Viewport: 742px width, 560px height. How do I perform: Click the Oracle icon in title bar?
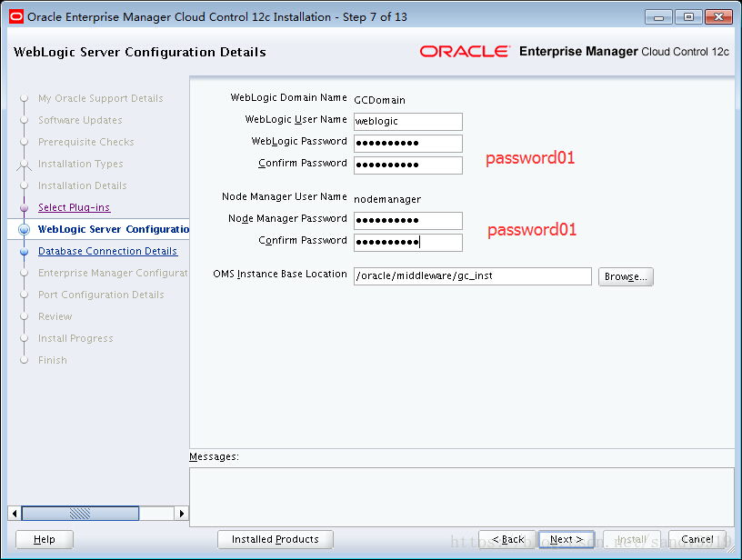click(16, 16)
